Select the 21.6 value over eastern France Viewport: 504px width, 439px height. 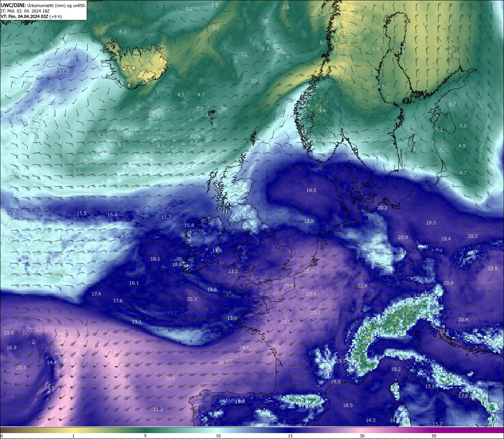(362, 286)
